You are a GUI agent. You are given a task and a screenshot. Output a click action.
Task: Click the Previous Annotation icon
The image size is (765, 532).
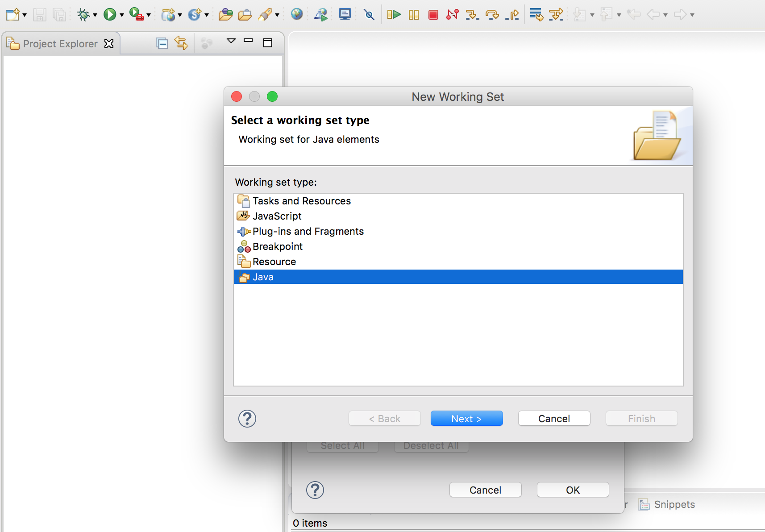point(606,15)
